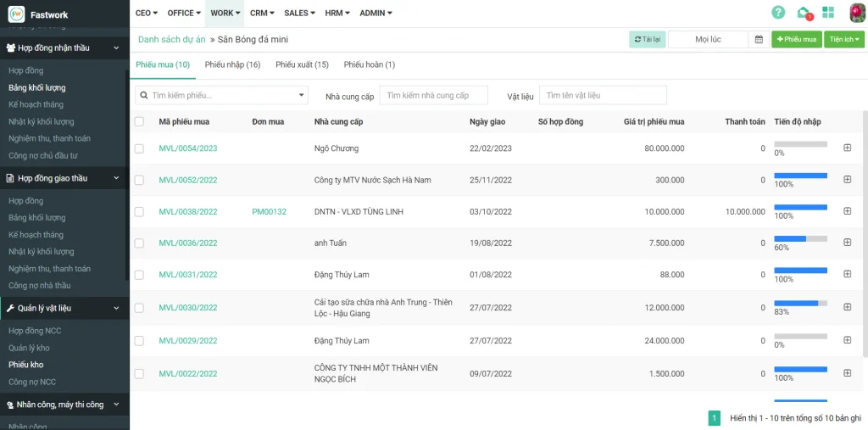Viewport: 868px width, 430px height.
Task: Open the green apps grid icon
Action: pyautogui.click(x=828, y=13)
